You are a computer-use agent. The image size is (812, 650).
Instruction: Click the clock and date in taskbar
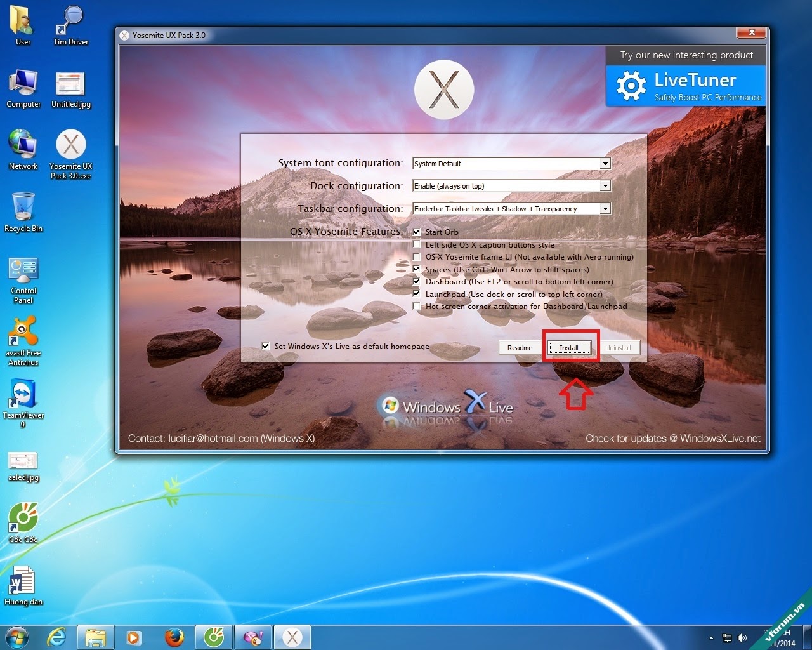pyautogui.click(x=778, y=638)
